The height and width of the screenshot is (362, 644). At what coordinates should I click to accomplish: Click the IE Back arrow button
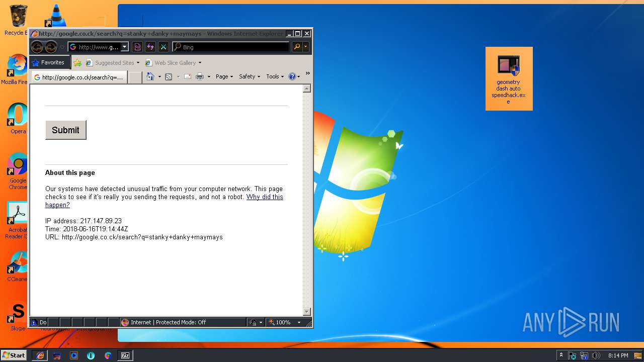coord(37,47)
